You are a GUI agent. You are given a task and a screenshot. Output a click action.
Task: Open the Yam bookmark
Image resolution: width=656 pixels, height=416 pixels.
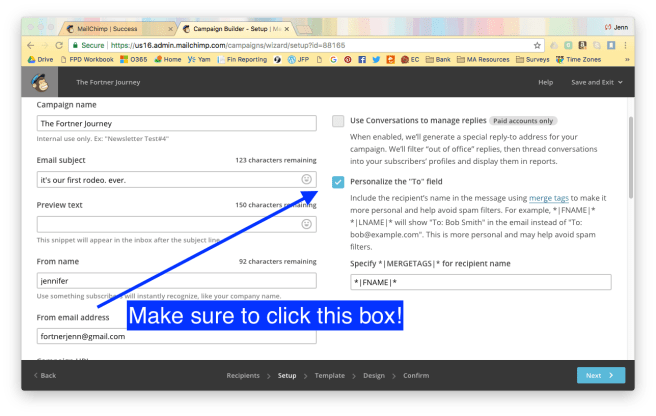199,59
